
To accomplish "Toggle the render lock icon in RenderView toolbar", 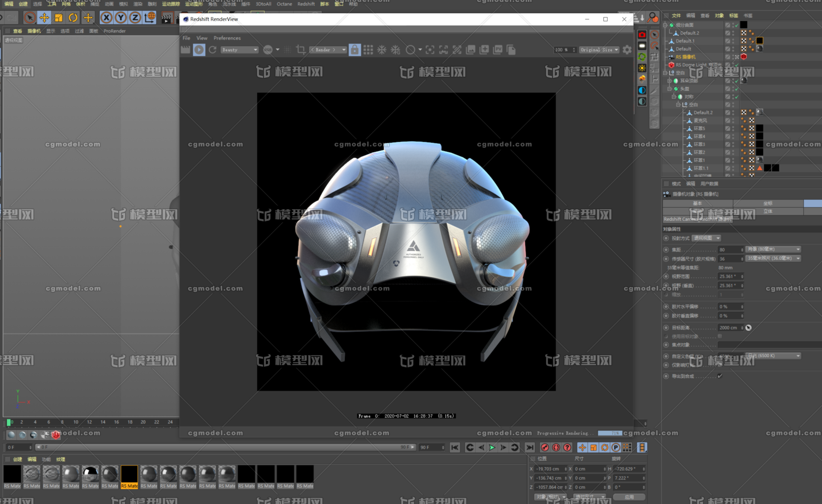I will tap(354, 50).
